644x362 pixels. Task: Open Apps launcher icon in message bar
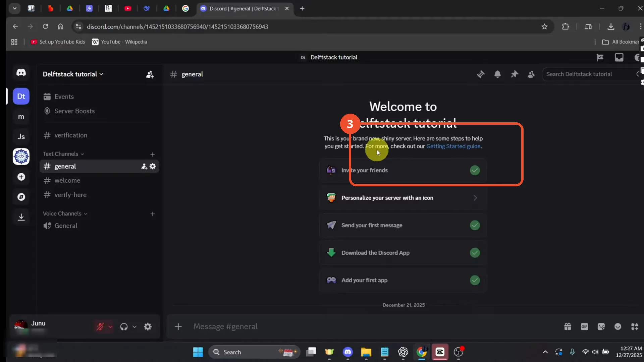tap(635, 326)
